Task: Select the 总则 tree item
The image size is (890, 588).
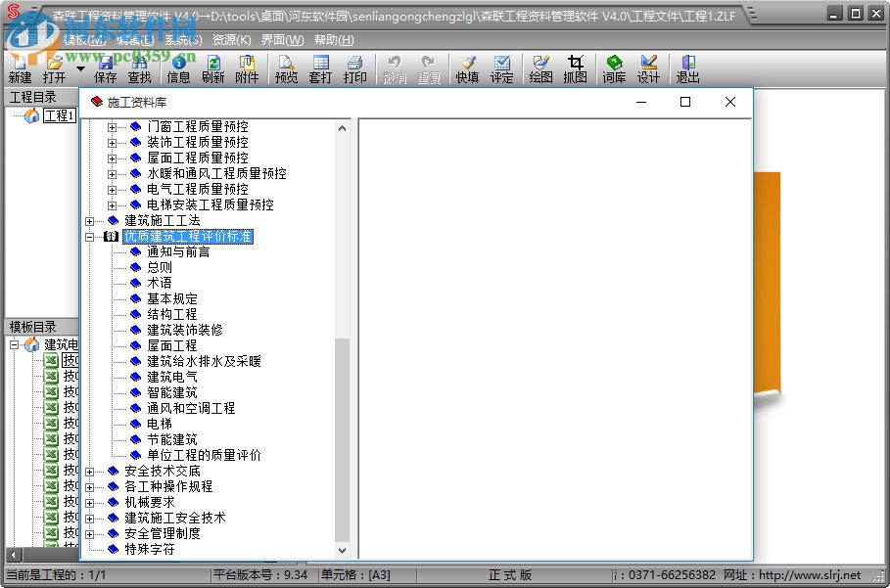Action: (x=160, y=267)
